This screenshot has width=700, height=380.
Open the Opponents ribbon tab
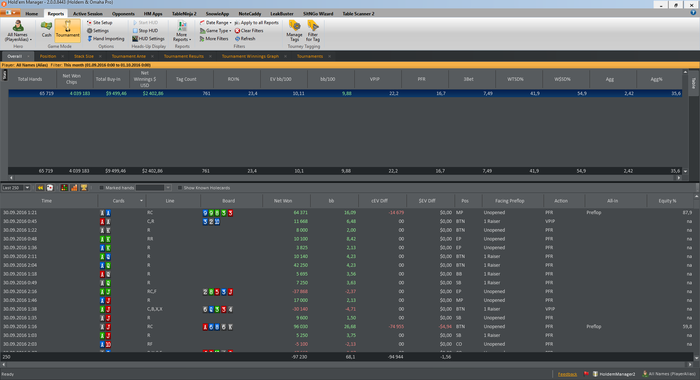coord(123,13)
